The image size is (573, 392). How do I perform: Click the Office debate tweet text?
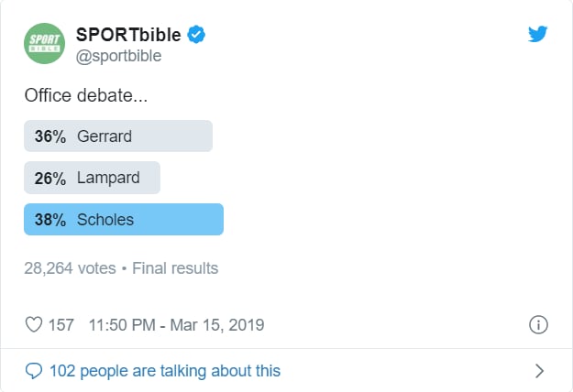(x=86, y=95)
